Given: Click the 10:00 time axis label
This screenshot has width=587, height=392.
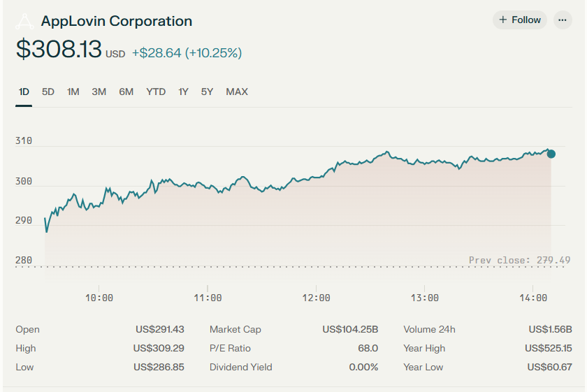Looking at the screenshot, I should click(x=99, y=298).
